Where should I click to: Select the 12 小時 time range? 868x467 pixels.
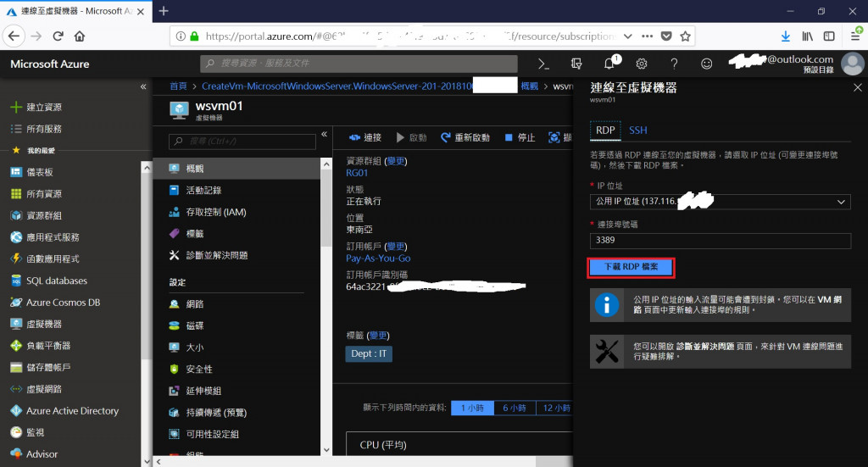[x=555, y=408]
